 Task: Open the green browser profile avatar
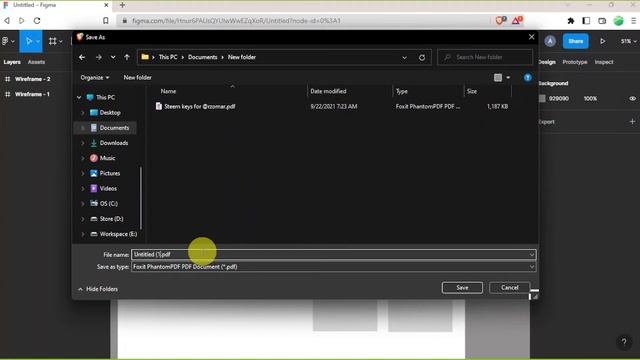coord(618,21)
